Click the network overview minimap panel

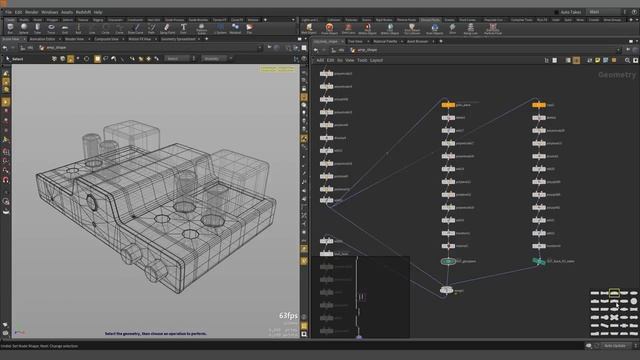pos(360,297)
